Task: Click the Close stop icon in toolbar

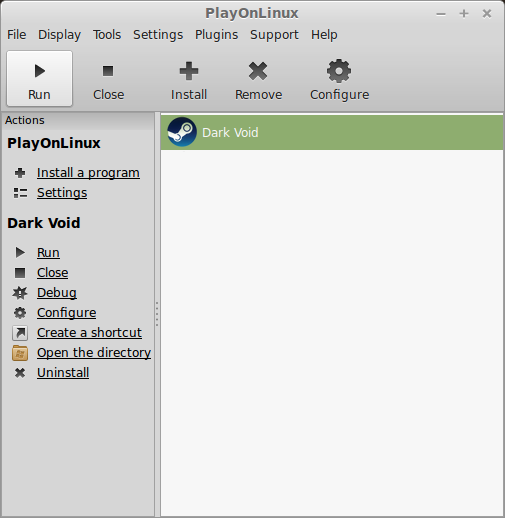Action: coord(108,71)
